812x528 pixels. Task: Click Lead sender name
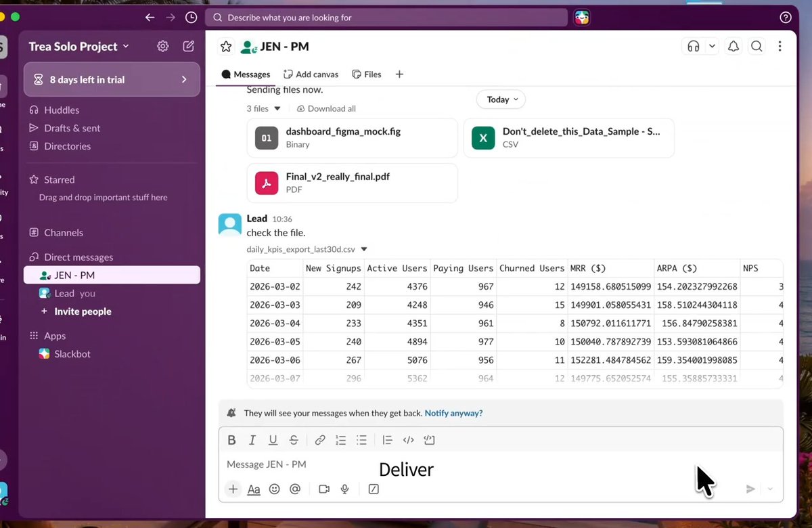[257, 219]
